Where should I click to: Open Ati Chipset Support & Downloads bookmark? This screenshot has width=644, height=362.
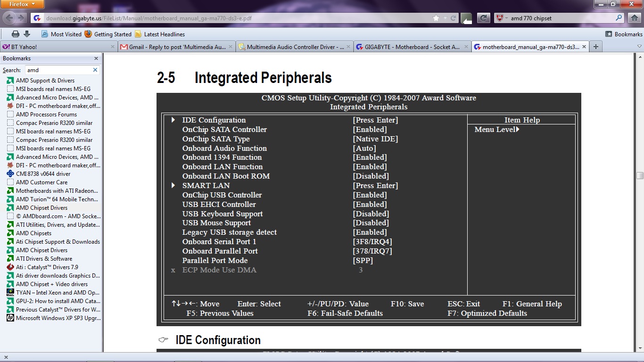click(58, 242)
